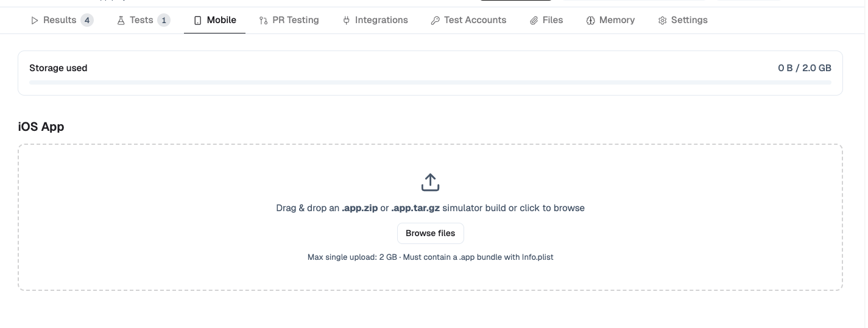Viewport: 868px width, 328px height.
Task: Click the Integrations plug icon
Action: pos(346,21)
